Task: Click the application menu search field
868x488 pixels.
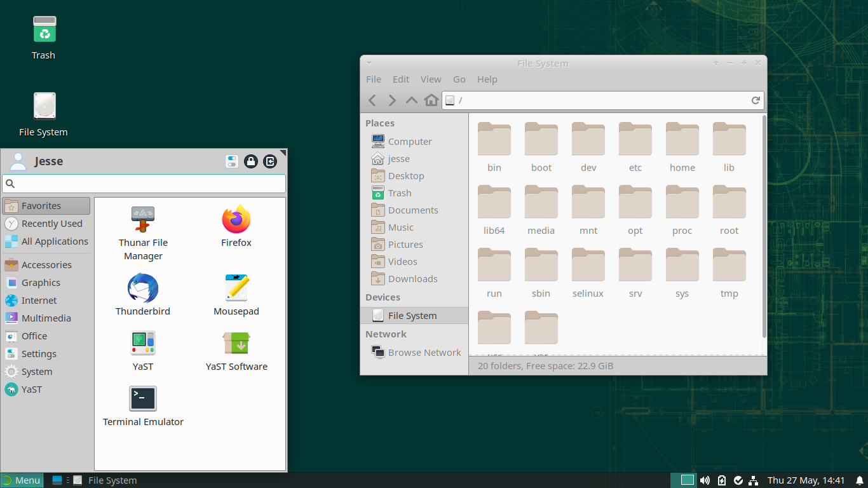Action: (144, 184)
